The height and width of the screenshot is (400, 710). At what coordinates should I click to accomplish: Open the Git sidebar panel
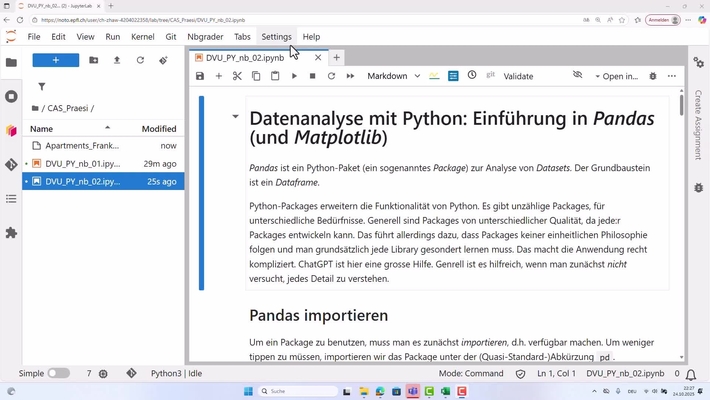coord(11,165)
